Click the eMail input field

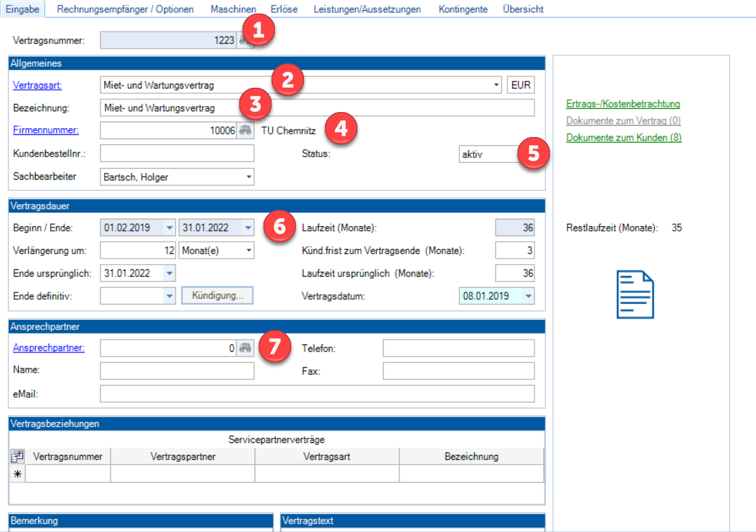(317, 394)
